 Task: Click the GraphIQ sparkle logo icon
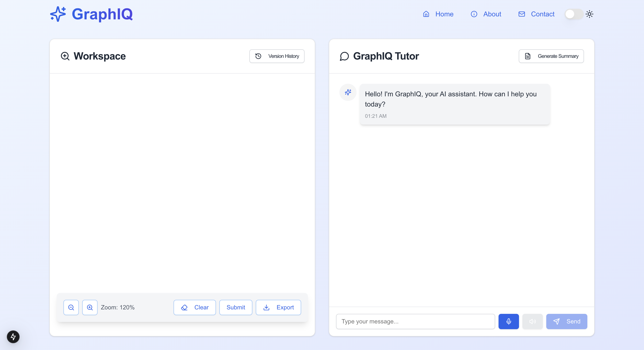coord(58,14)
